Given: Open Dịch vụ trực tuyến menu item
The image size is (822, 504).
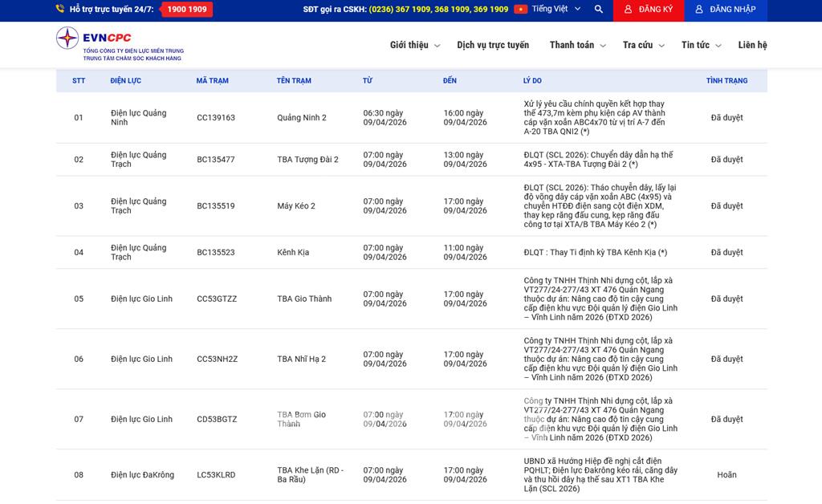Looking at the screenshot, I should coord(493,46).
